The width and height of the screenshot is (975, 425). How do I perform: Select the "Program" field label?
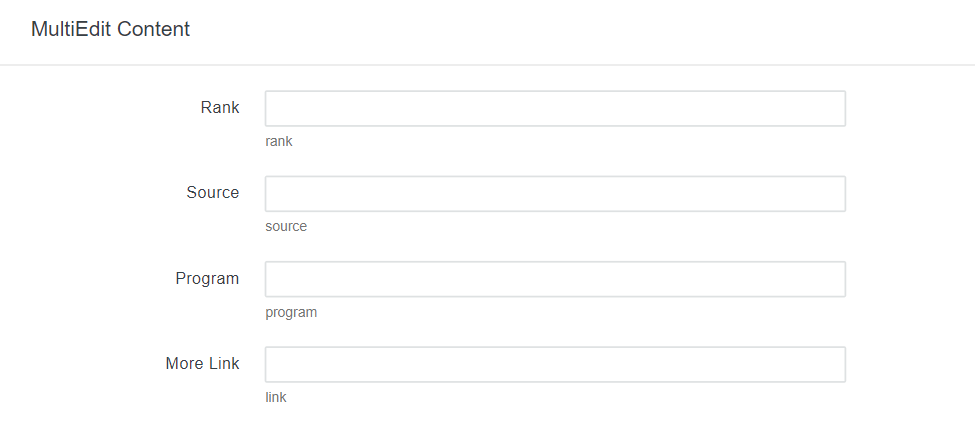pos(207,278)
